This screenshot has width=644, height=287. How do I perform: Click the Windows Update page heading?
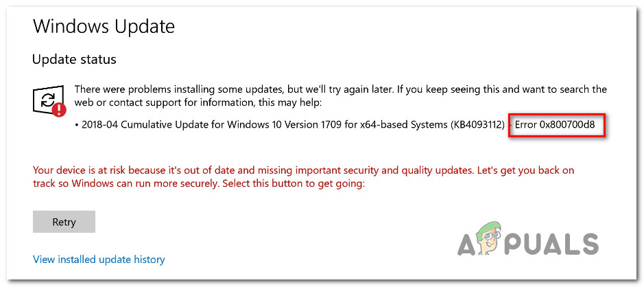(104, 27)
